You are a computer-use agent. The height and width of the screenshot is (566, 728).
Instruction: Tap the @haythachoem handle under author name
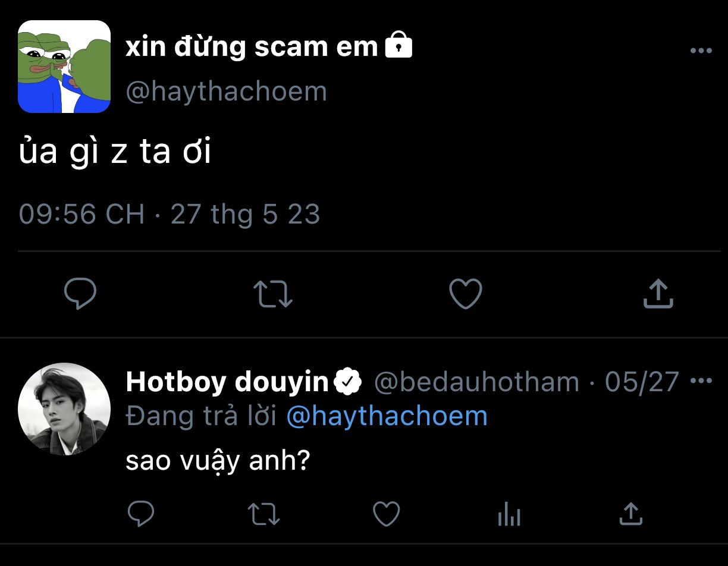tap(227, 92)
